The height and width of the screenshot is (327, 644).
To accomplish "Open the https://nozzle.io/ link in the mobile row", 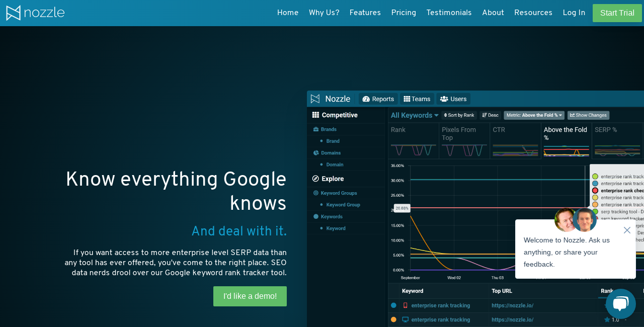I will (512, 305).
